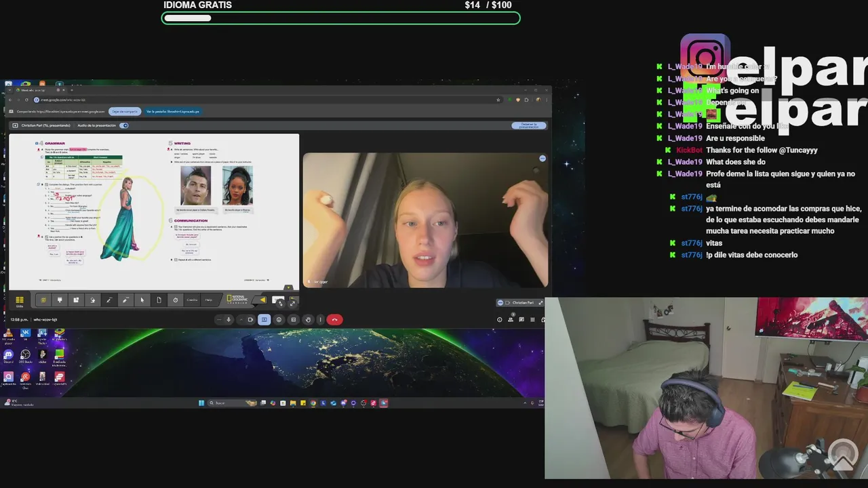Turn off the camera in Meet

click(x=250, y=319)
